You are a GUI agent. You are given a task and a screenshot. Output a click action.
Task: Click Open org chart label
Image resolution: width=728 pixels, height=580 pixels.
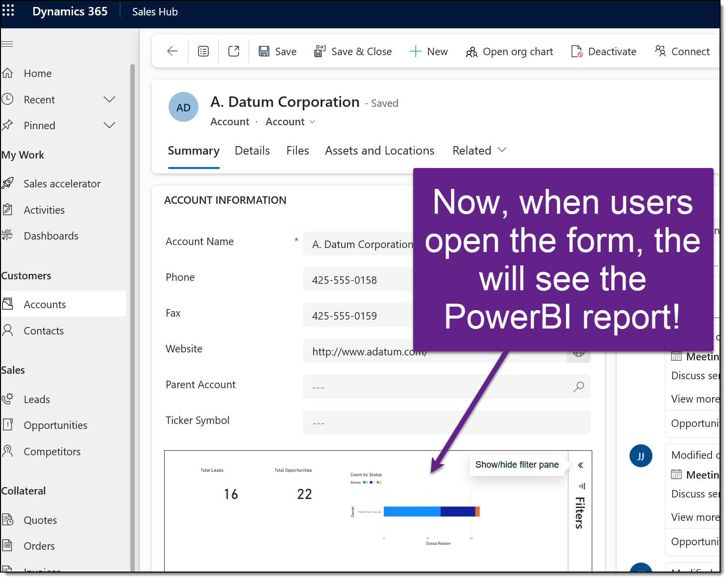tap(518, 52)
